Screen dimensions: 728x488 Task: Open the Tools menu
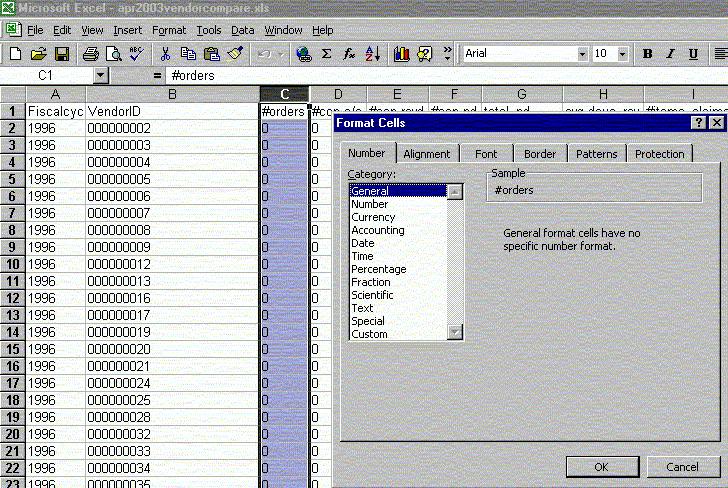[x=208, y=30]
